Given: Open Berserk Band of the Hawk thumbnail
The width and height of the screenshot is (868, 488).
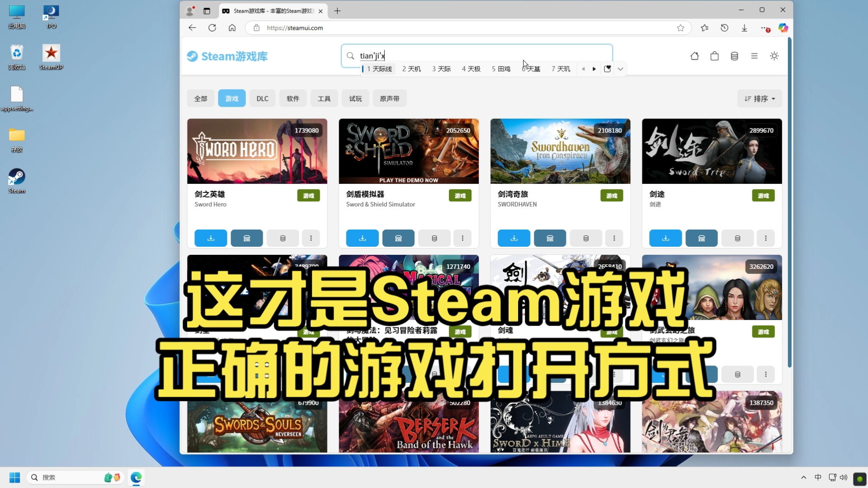Looking at the screenshot, I should (409, 422).
